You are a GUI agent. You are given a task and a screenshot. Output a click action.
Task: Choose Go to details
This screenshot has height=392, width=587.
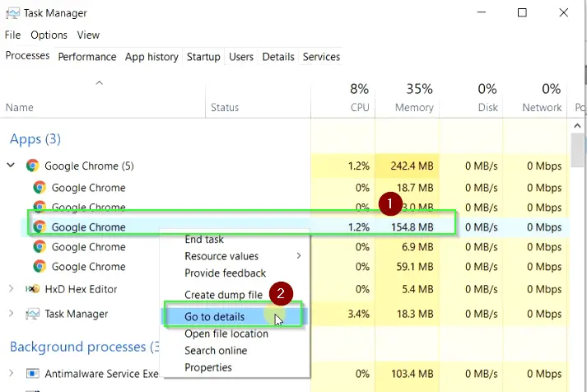click(215, 317)
